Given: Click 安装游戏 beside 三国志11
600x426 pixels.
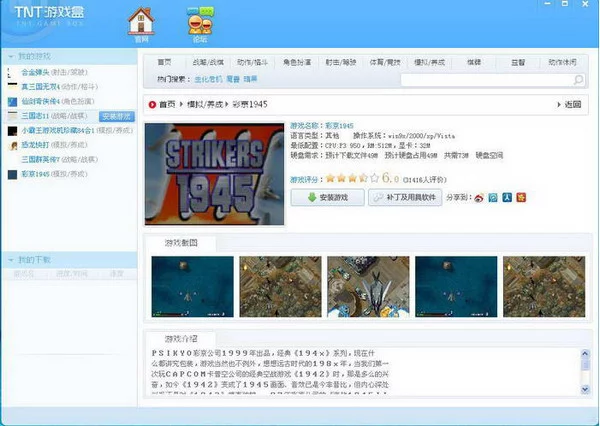Looking at the screenshot, I should click(x=117, y=116).
